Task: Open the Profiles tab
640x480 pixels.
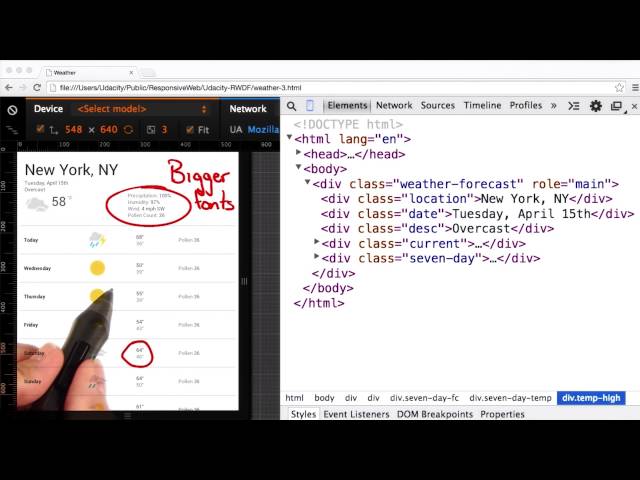Action: click(x=526, y=105)
